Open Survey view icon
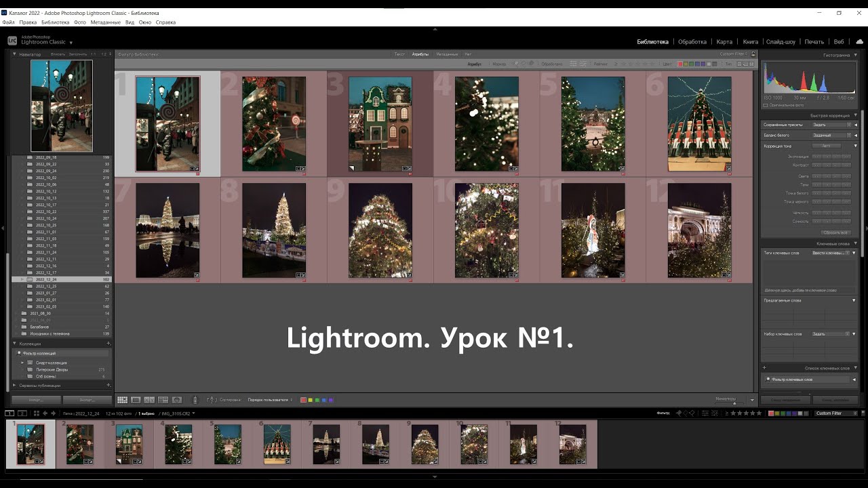Viewport: 868px width, 488px height. [163, 400]
